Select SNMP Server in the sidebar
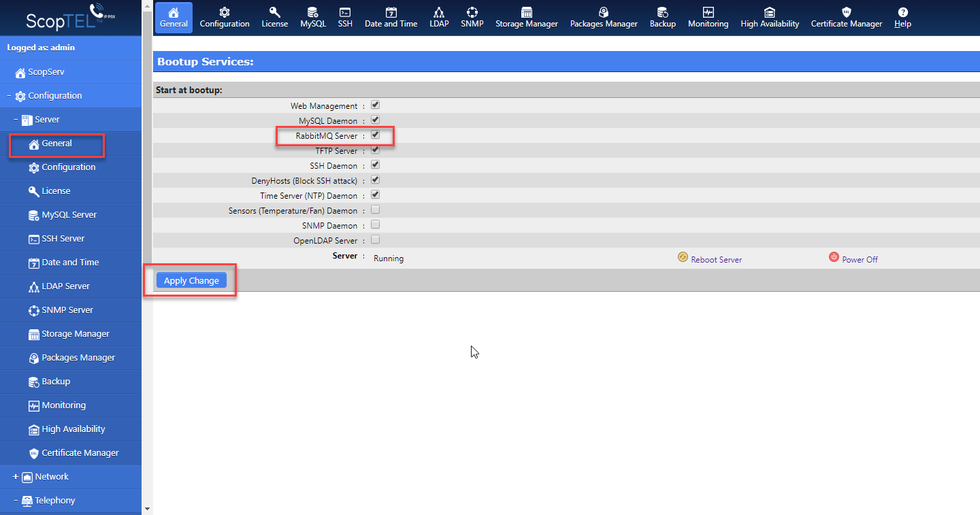 tap(71, 310)
